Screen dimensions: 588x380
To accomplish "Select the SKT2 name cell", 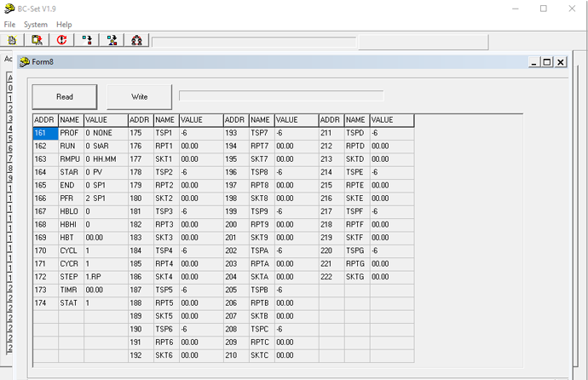I will click(x=166, y=199).
